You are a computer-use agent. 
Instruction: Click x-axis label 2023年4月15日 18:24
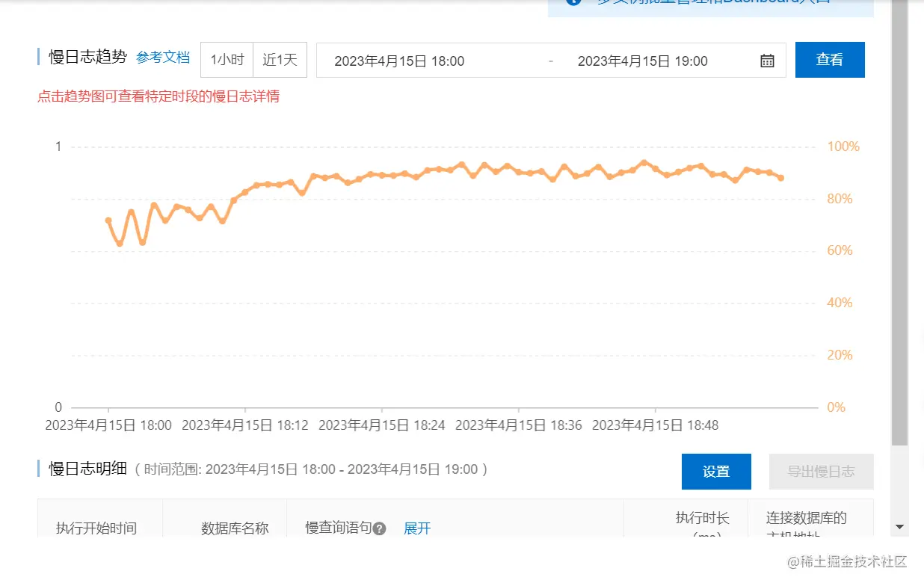[x=382, y=425]
